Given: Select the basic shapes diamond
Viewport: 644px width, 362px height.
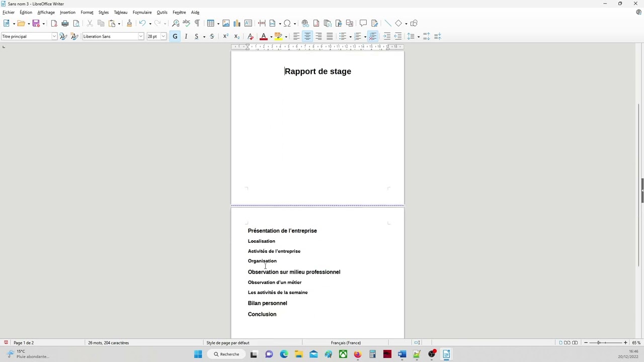Looking at the screenshot, I should pos(398,23).
